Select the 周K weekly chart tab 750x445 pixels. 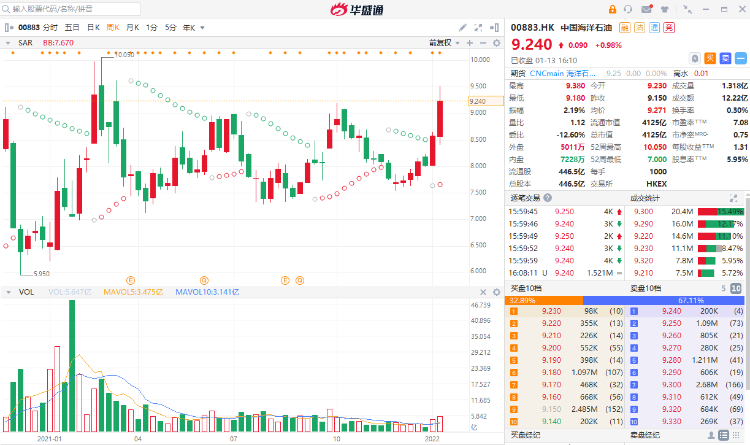click(x=113, y=28)
